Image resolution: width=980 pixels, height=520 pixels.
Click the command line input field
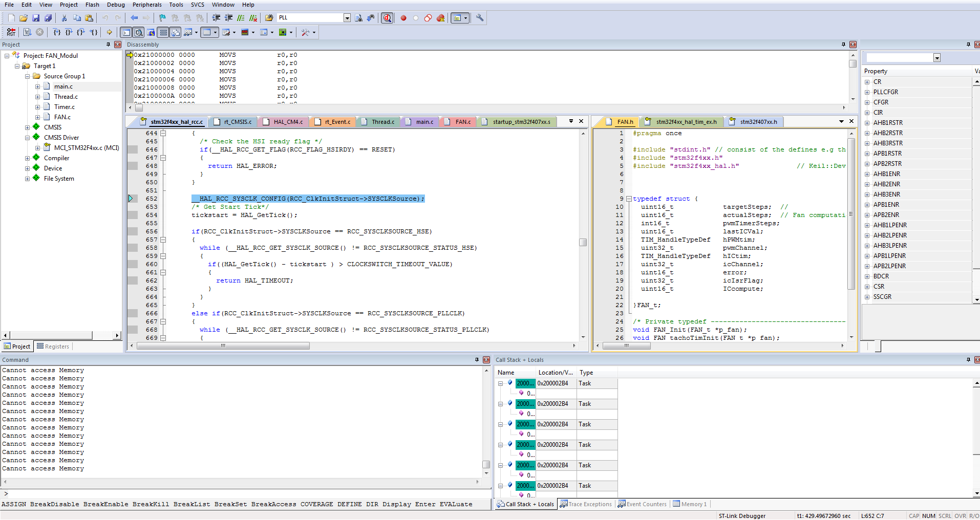[246, 494]
